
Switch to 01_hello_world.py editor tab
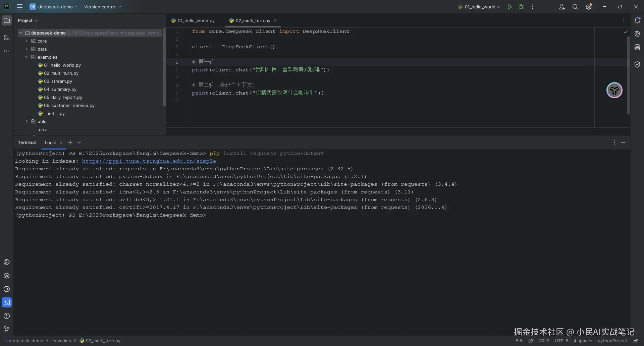tap(193, 20)
